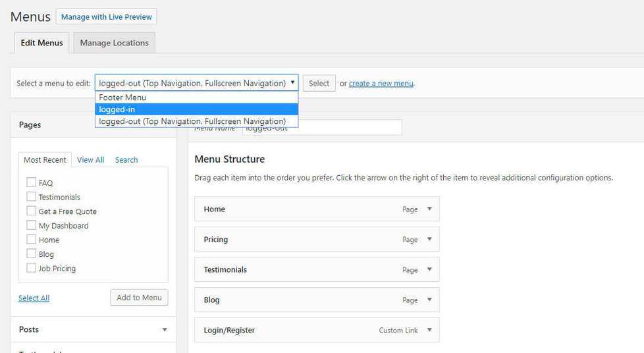This screenshot has width=644, height=353.
Task: Open the Search pages tab
Action: coord(126,159)
